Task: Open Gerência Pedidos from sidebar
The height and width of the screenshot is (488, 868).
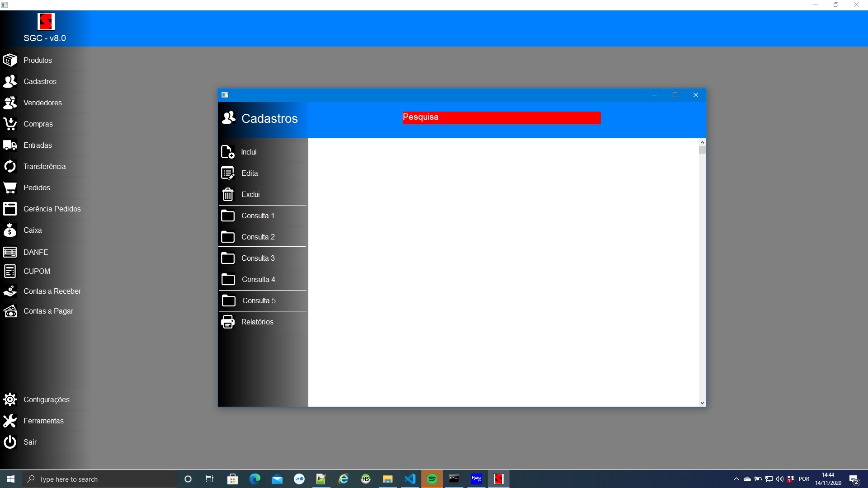Action: (52, 209)
